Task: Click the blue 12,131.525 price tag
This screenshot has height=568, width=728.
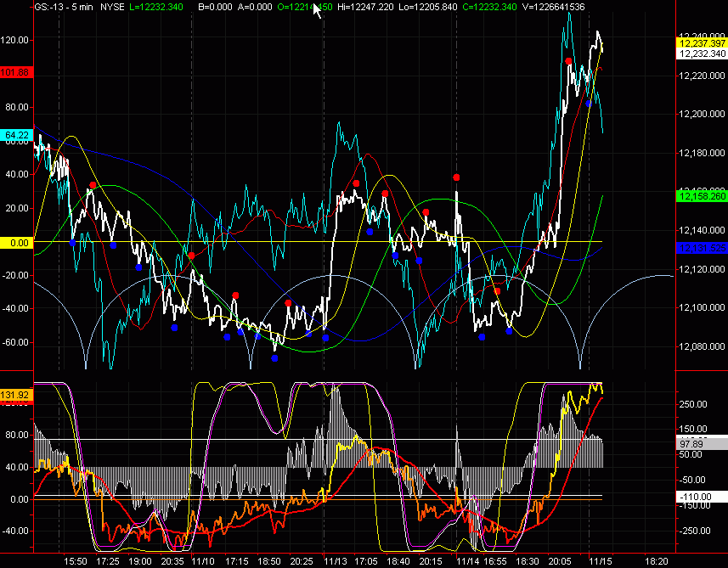Action: (x=702, y=248)
